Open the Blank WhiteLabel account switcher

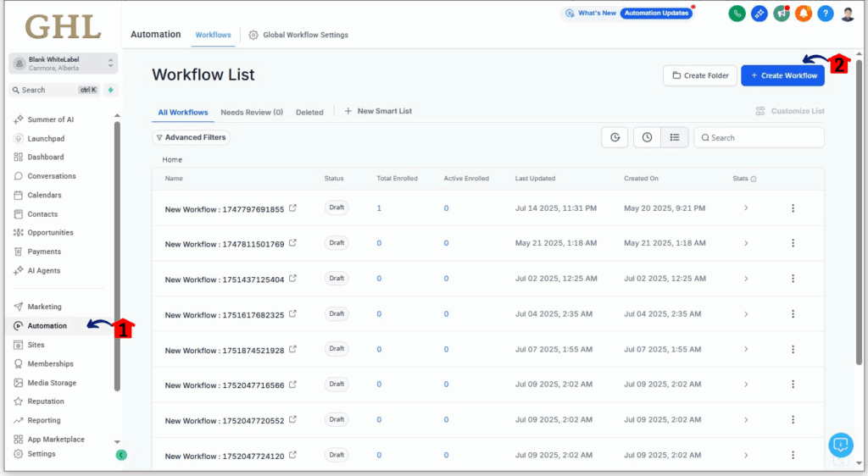tap(63, 64)
